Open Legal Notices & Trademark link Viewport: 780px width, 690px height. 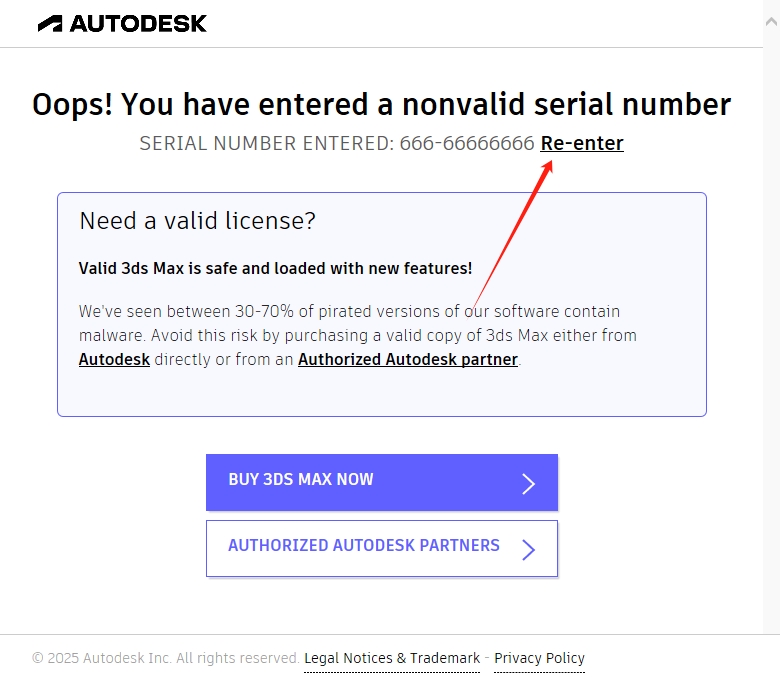[x=392, y=658]
